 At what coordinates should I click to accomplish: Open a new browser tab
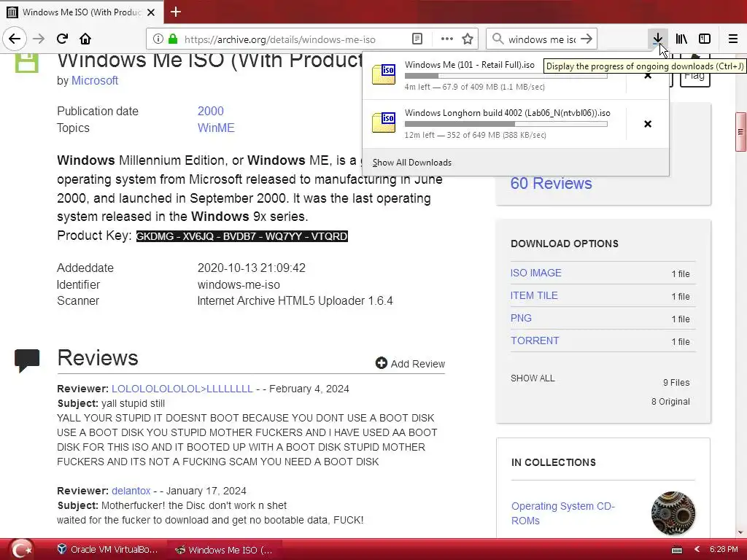tap(176, 12)
